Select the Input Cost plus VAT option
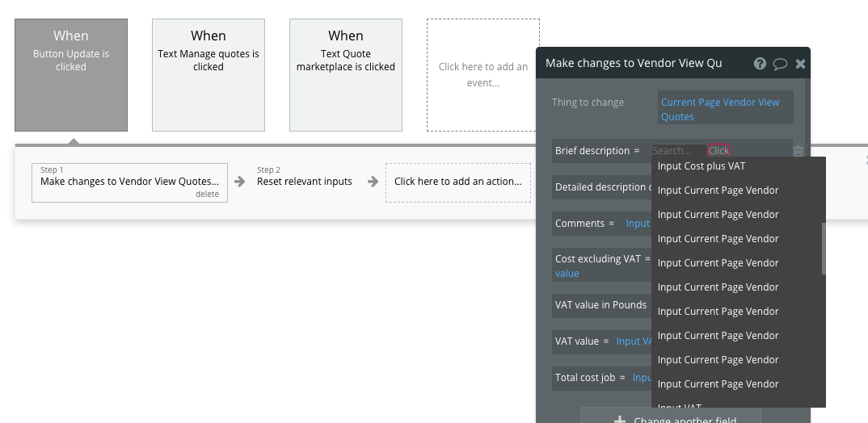This screenshot has width=868, height=423. [x=702, y=166]
